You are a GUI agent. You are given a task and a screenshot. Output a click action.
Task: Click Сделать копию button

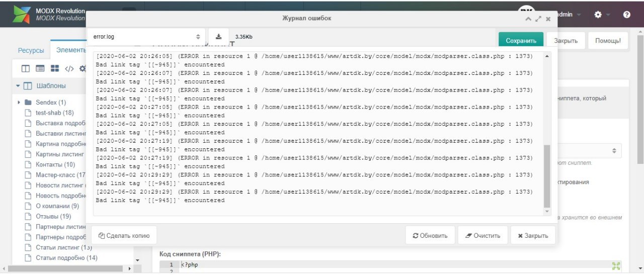(x=124, y=235)
